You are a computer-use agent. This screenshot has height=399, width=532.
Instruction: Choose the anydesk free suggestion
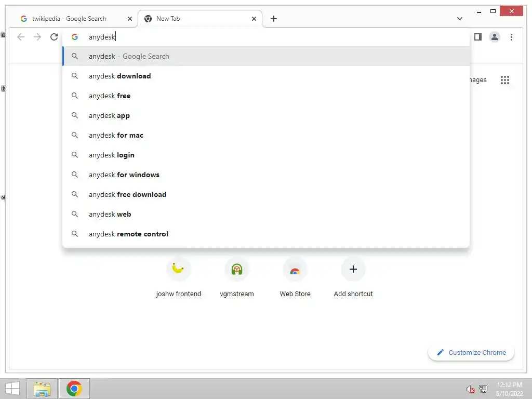pyautogui.click(x=267, y=96)
